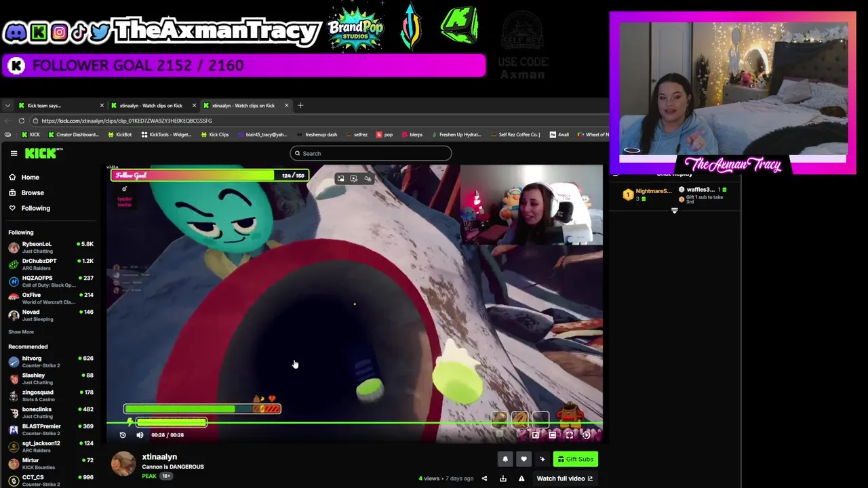
Task: Expand Show more followed channels
Action: click(x=21, y=332)
